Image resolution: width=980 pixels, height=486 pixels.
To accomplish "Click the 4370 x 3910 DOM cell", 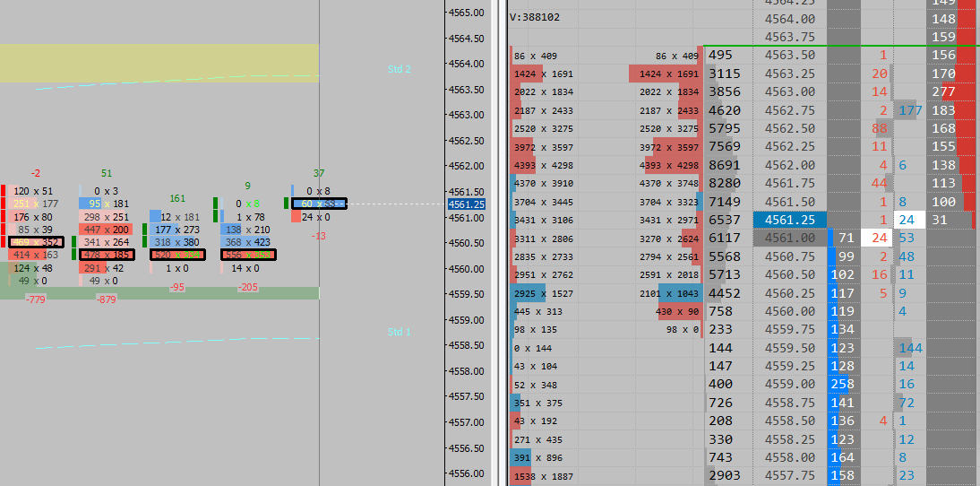I will (543, 184).
